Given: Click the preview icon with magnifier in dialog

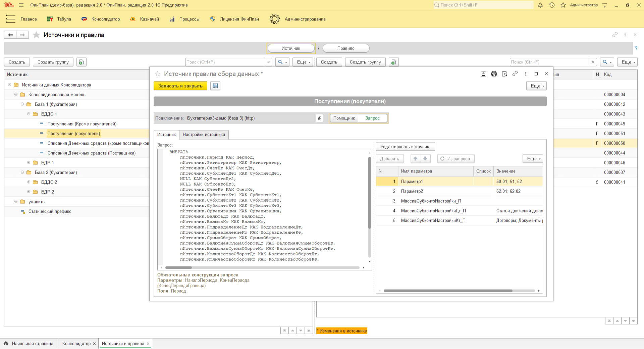Looking at the screenshot, I should click(504, 74).
